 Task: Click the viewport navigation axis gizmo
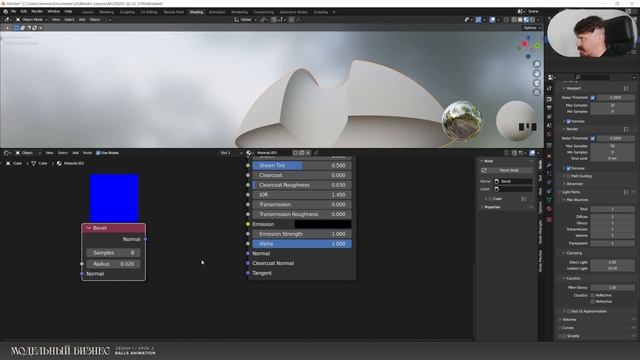pyautogui.click(x=529, y=47)
